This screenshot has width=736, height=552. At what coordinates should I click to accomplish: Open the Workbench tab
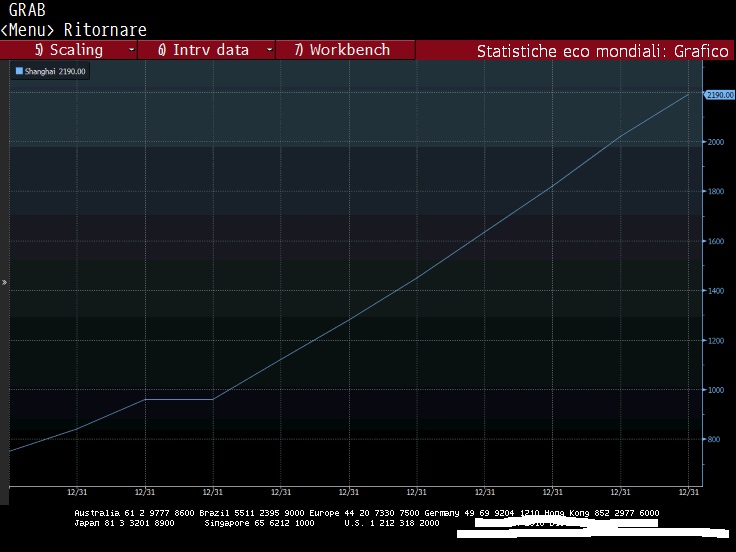342,50
